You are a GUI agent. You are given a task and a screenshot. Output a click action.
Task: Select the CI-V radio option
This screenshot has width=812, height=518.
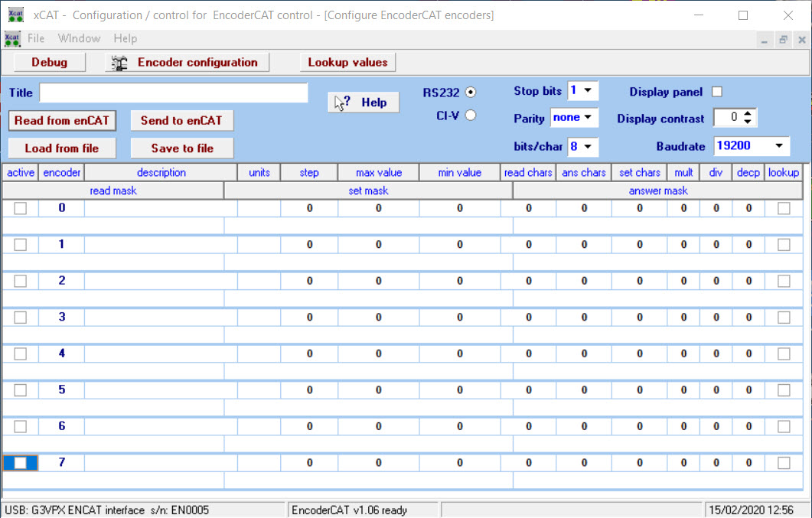pyautogui.click(x=470, y=115)
